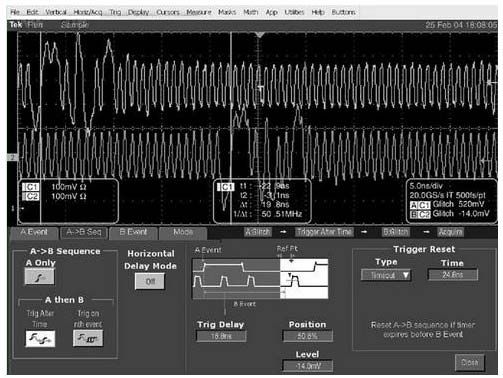Click the Trigger Reset Time field
Screen dimensions: 503x378
pos(452,275)
